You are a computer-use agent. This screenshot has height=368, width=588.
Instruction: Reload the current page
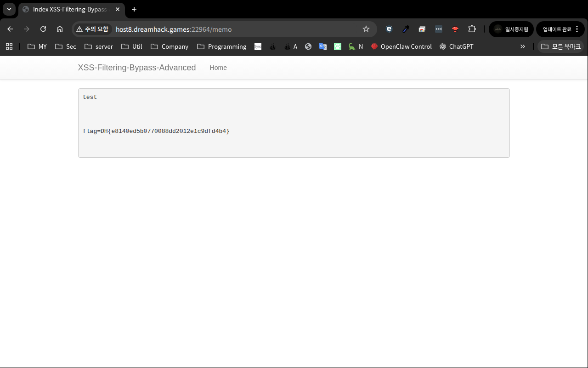(x=43, y=29)
